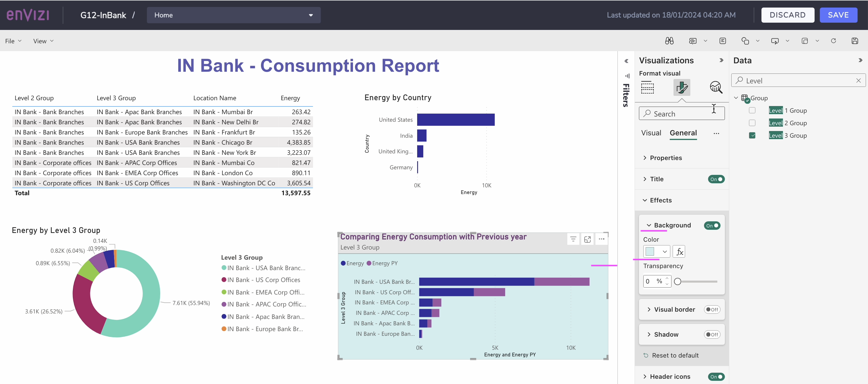Click the Save icon at toolbar far right
Screen dimensions: 868x384
pyautogui.click(x=855, y=40)
